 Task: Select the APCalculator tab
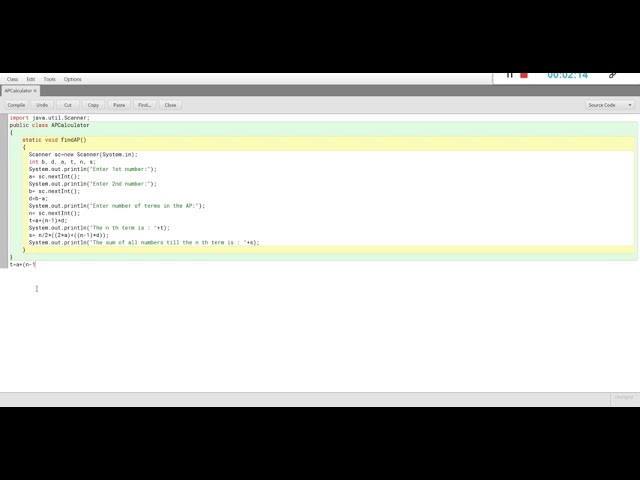click(18, 91)
